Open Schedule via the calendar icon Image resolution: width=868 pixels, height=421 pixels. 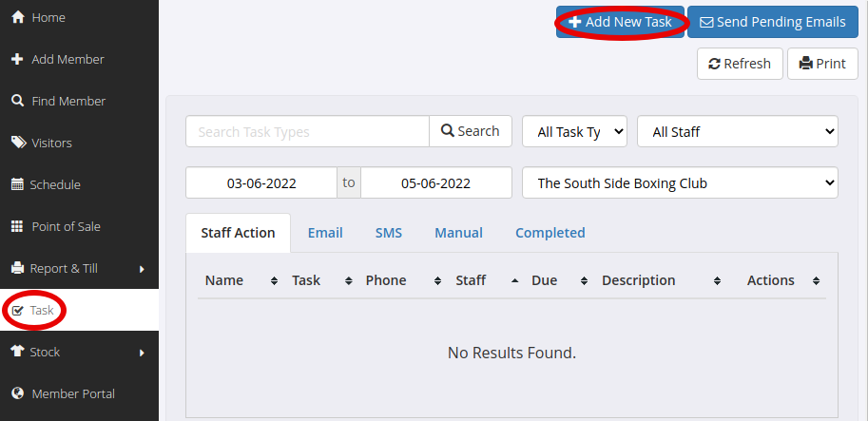click(x=17, y=184)
